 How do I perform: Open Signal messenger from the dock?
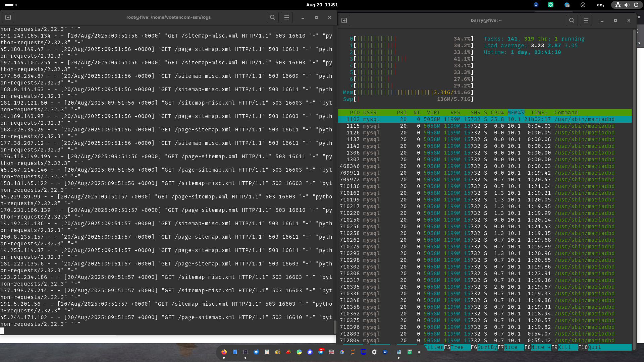click(310, 352)
